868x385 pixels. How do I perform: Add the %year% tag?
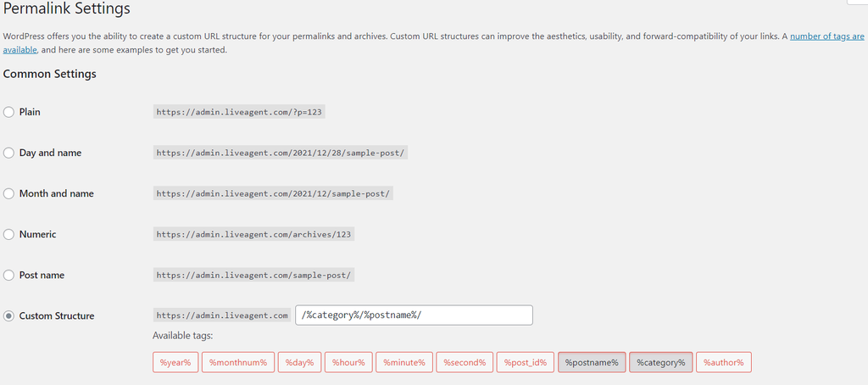click(x=175, y=362)
